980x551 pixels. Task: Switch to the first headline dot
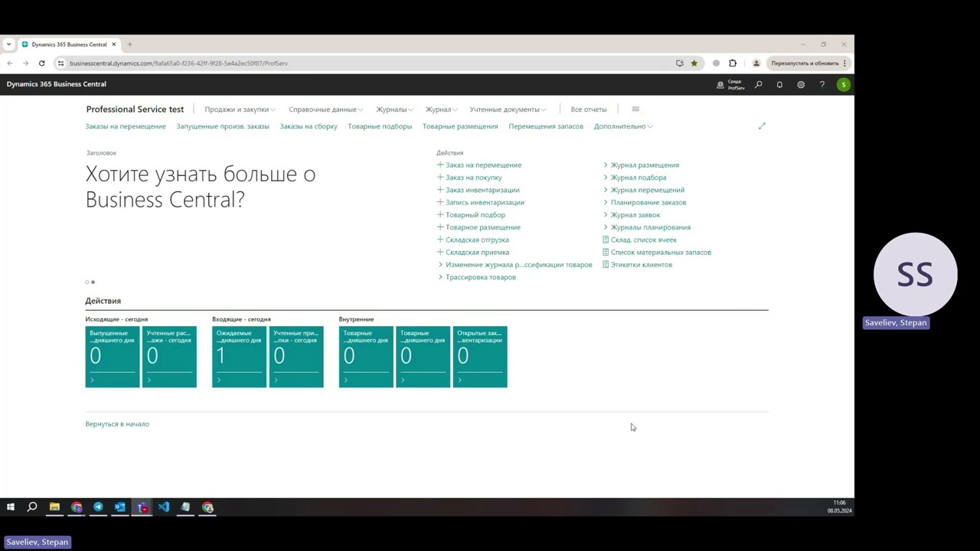[x=87, y=282]
